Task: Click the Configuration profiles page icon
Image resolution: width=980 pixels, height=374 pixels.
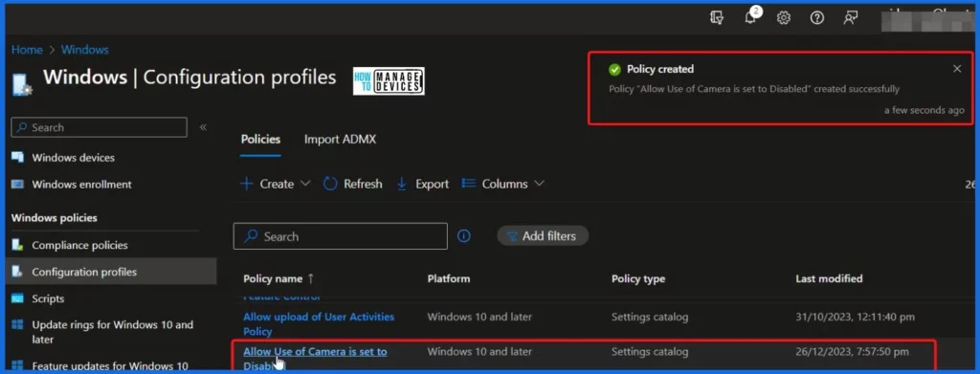Action: pos(22,84)
